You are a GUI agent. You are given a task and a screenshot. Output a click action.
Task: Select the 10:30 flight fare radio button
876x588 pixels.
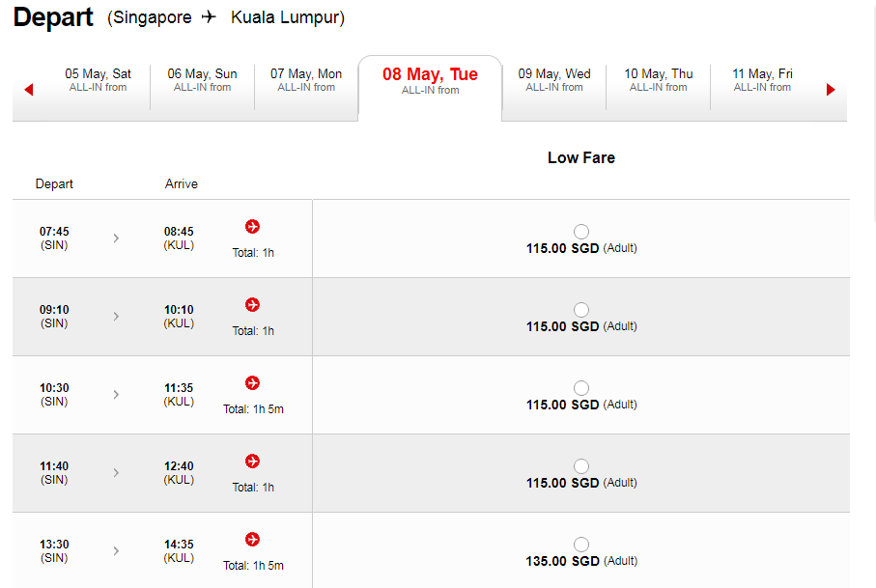click(581, 387)
